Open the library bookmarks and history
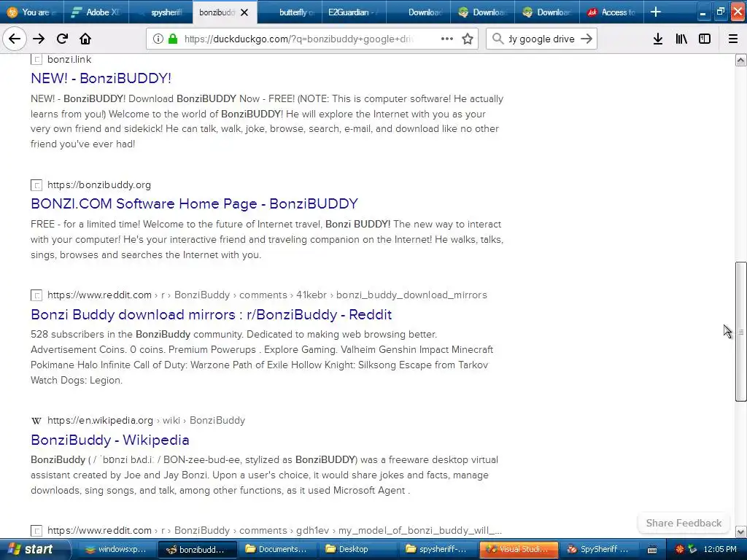 click(681, 39)
